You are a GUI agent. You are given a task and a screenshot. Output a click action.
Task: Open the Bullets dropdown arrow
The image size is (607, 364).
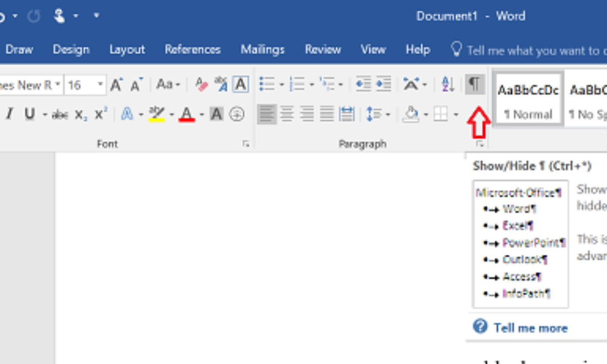pos(281,85)
